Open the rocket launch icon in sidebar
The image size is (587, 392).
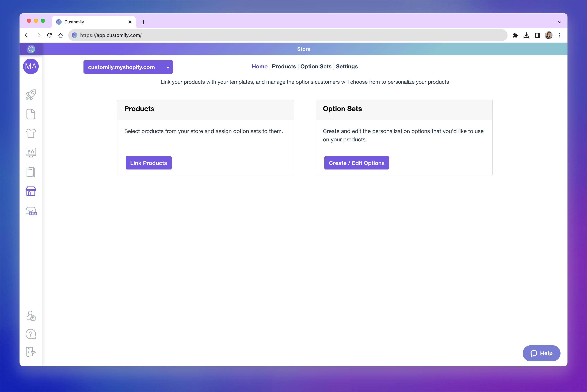coord(31,95)
